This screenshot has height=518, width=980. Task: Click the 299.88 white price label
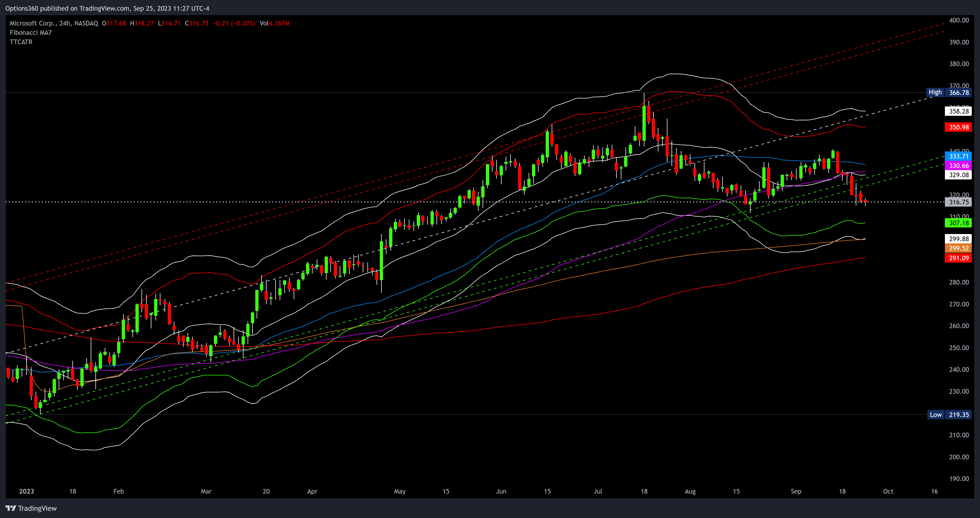click(958, 239)
